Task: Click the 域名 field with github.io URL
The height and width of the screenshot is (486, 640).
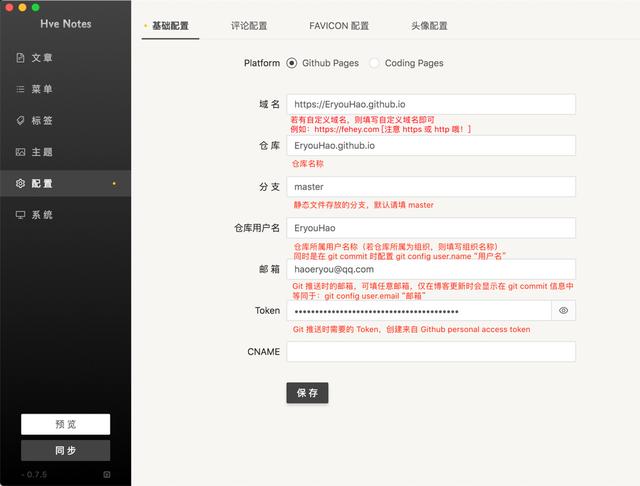Action: [x=431, y=104]
